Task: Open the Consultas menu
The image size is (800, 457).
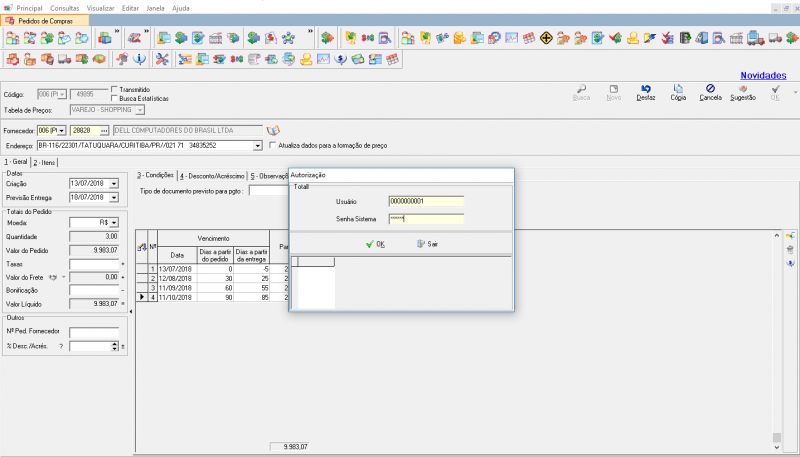Action: pos(62,6)
